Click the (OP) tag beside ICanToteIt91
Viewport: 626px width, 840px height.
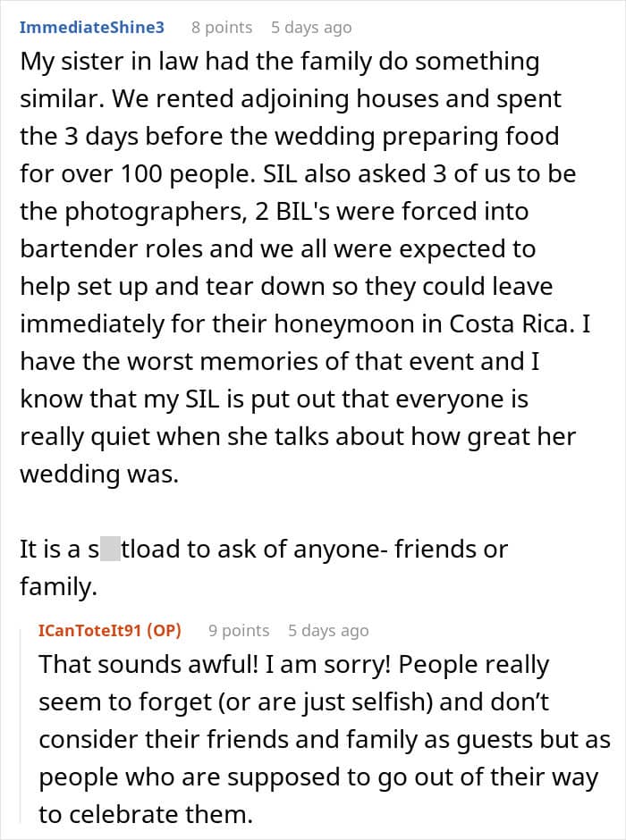161,630
